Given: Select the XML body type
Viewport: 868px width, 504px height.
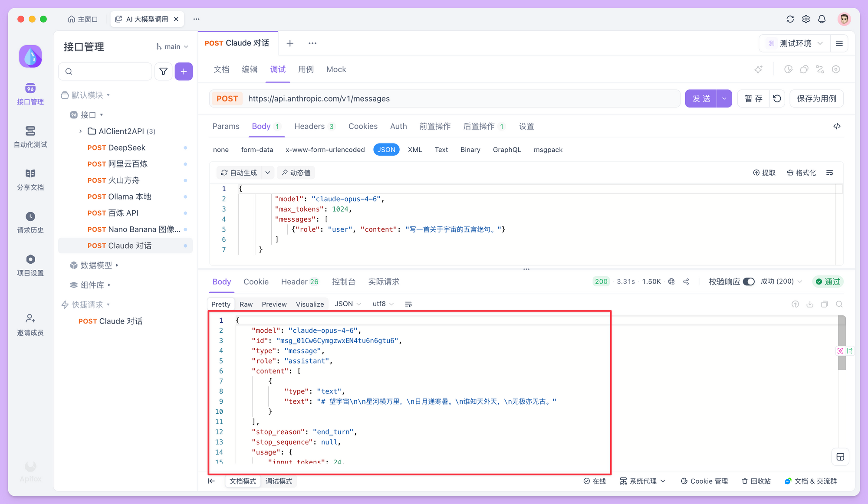Looking at the screenshot, I should pyautogui.click(x=414, y=150).
